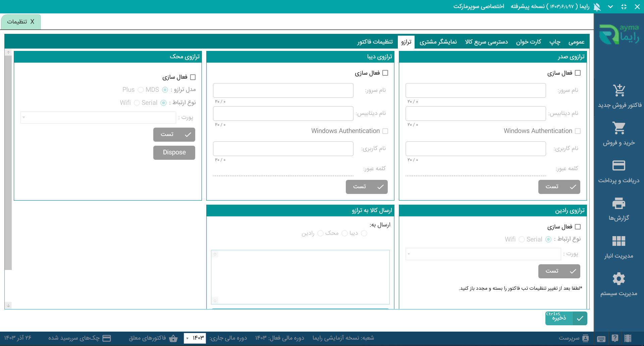This screenshot has width=644, height=346.
Task: Click Sadr scale server name field
Action: (x=476, y=90)
